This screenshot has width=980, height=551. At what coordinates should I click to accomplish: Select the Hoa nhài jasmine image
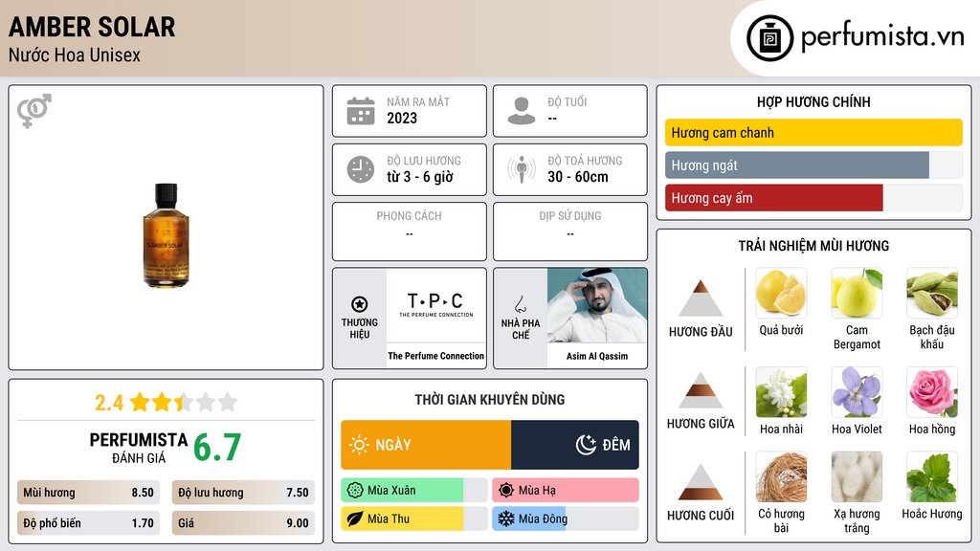[781, 391]
